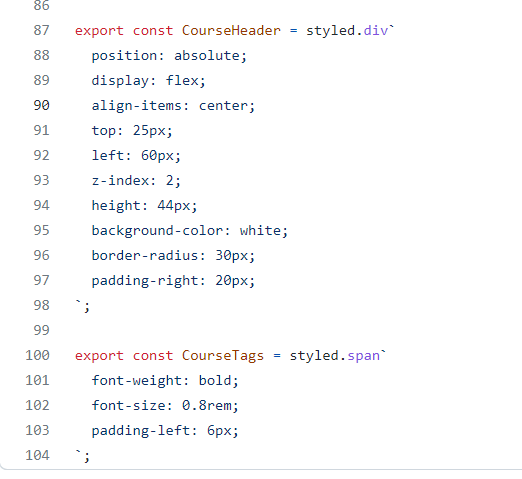Select line number 95
This screenshot has height=479, width=522.
[x=42, y=230]
